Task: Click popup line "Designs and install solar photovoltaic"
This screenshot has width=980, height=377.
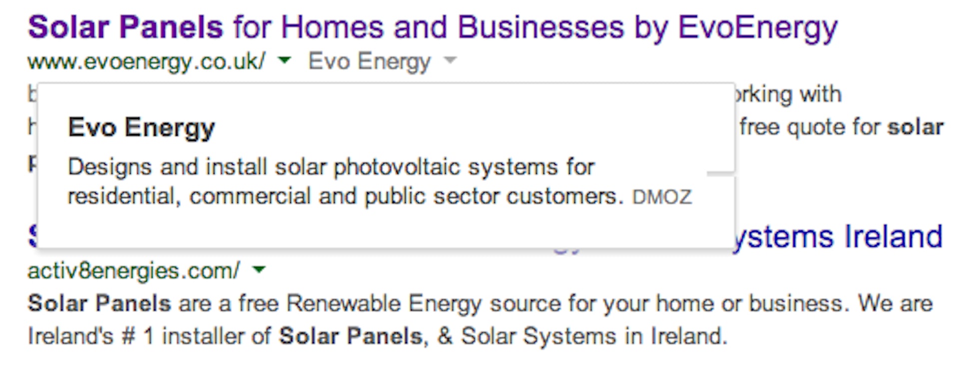Action: pyautogui.click(x=331, y=167)
